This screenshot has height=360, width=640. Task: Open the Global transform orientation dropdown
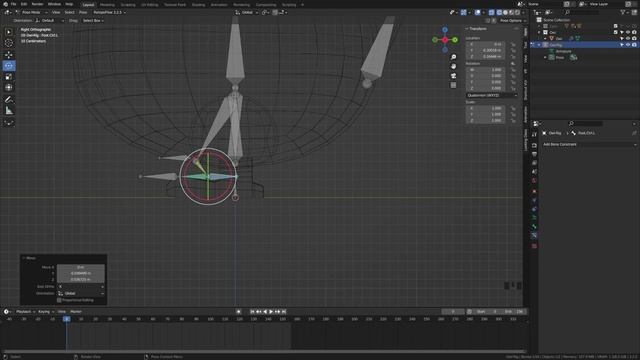point(247,13)
